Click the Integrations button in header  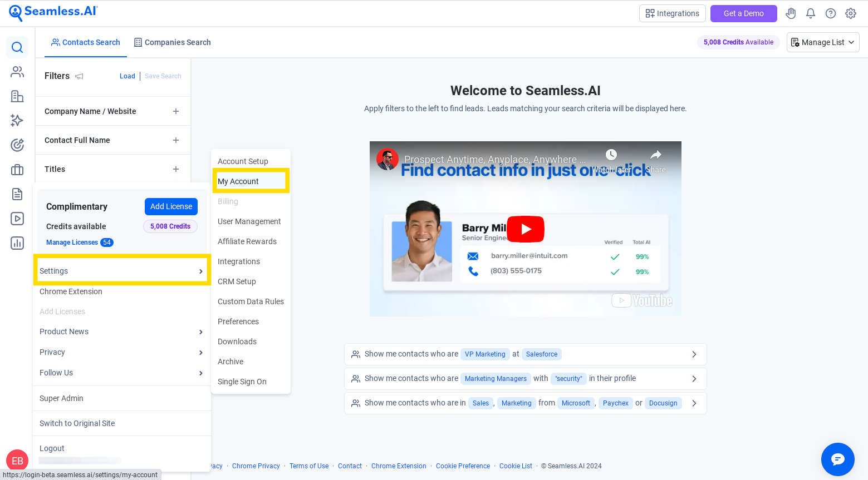pos(673,13)
